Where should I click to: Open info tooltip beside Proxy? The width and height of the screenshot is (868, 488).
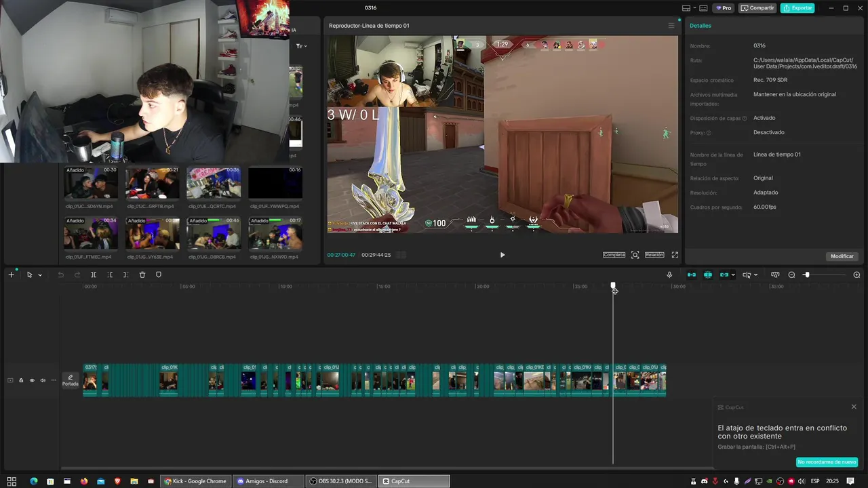pos(709,133)
